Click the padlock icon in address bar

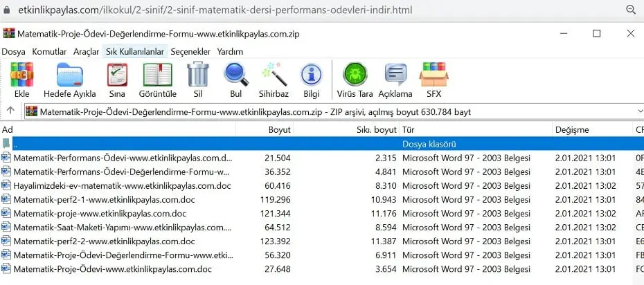tap(6, 10)
